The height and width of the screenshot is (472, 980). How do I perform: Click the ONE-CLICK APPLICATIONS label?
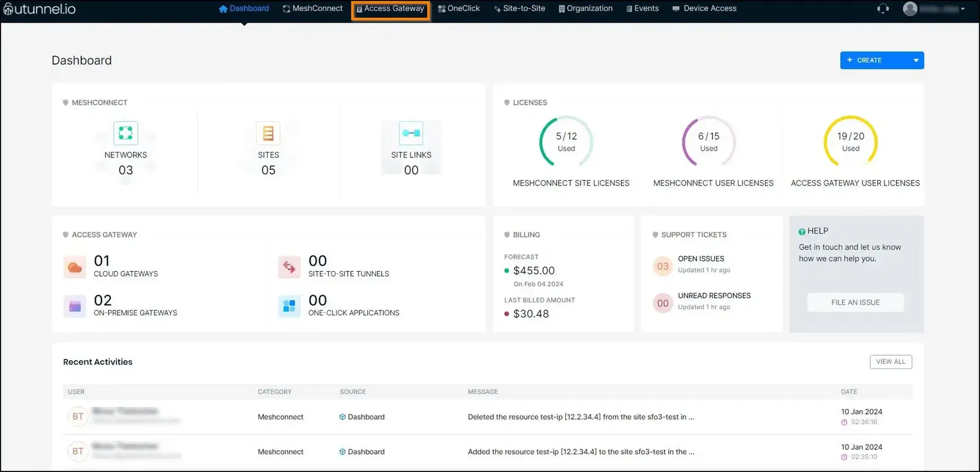tap(353, 313)
